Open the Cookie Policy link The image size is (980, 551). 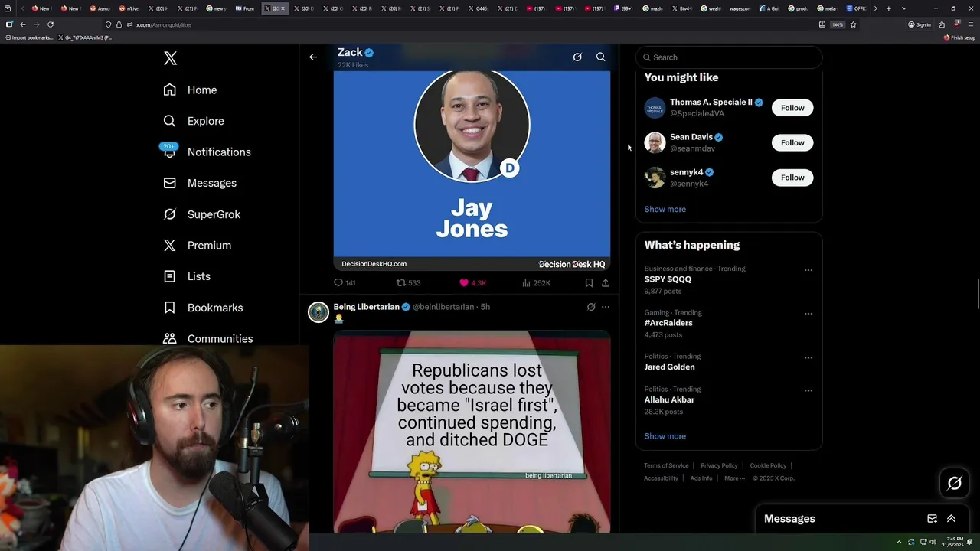[768, 465]
